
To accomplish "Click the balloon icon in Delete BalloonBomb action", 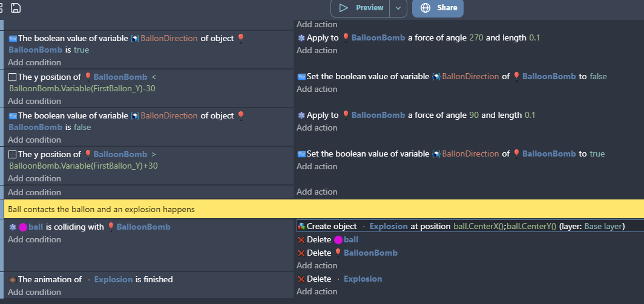I will click(x=338, y=253).
